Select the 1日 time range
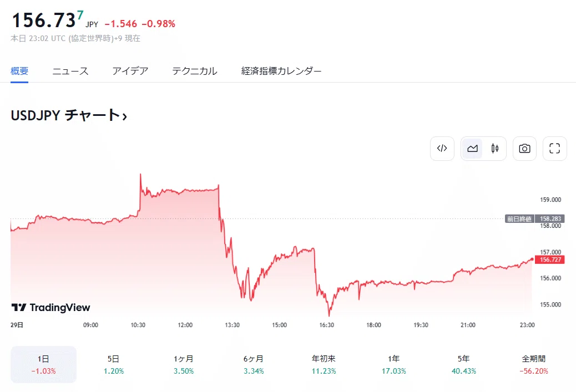Image resolution: width=576 pixels, height=392 pixels. 43,364
